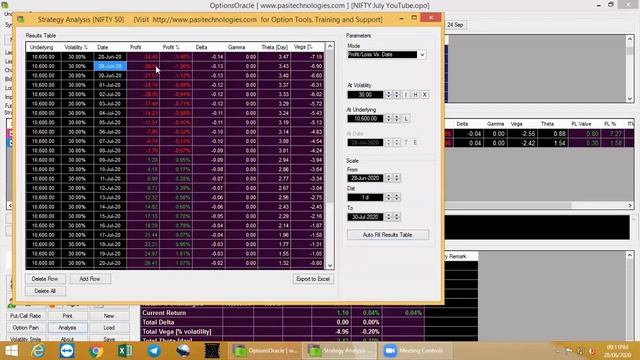Open Telegram from the taskbar

pyautogui.click(x=154, y=351)
